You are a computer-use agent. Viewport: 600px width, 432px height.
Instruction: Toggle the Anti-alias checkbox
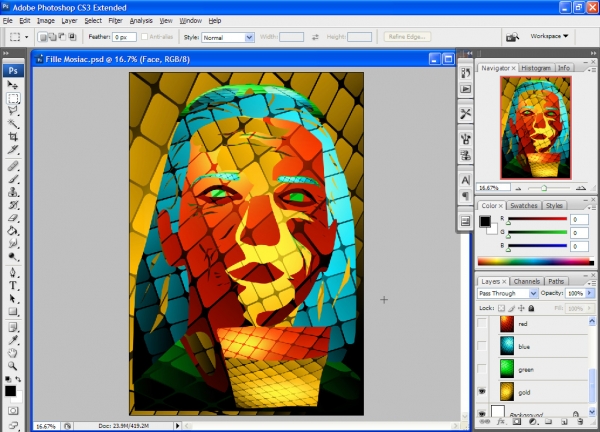[x=144, y=37]
